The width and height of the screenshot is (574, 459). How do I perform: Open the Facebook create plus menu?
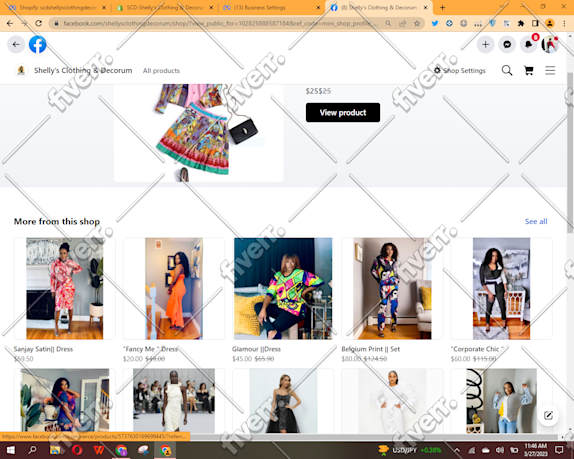pos(485,45)
